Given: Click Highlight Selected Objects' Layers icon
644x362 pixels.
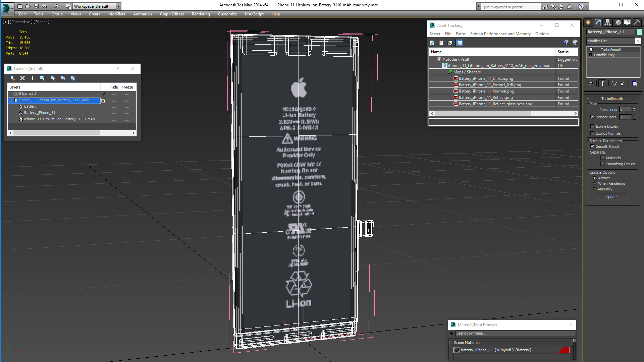Looking at the screenshot, I should click(53, 78).
